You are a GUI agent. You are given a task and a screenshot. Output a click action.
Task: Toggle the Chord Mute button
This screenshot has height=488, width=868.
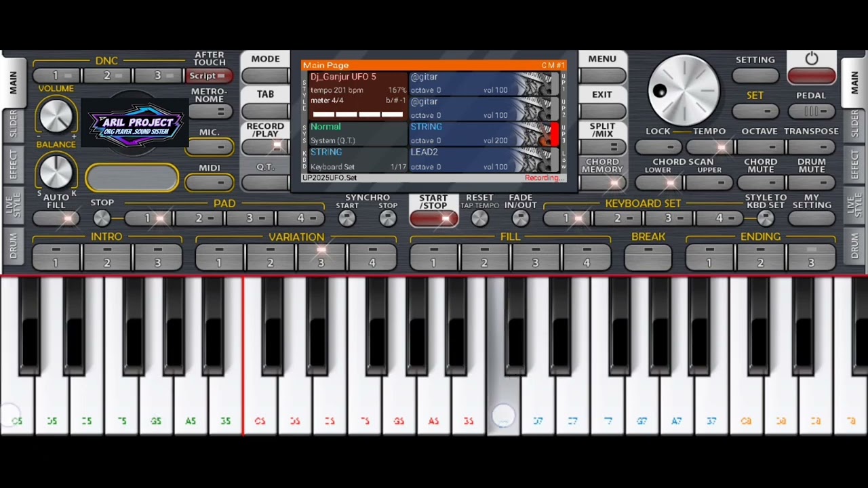tap(760, 182)
